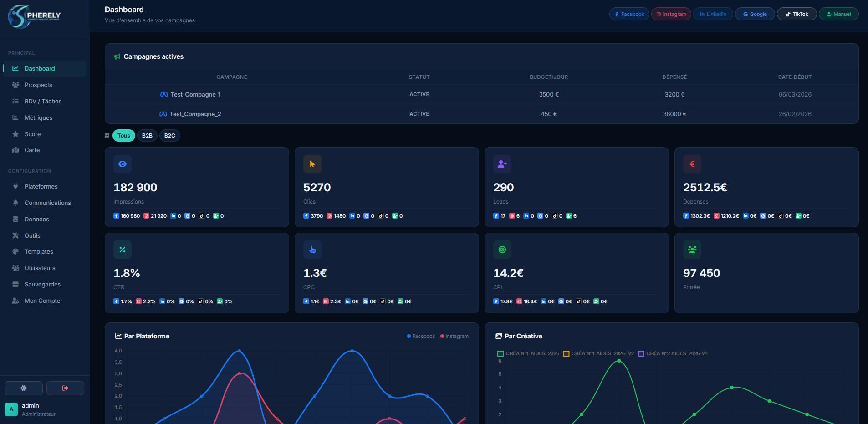This screenshot has height=424, width=868.
Task: Click the settings gear icon at sidebar bottom
Action: coord(23,388)
